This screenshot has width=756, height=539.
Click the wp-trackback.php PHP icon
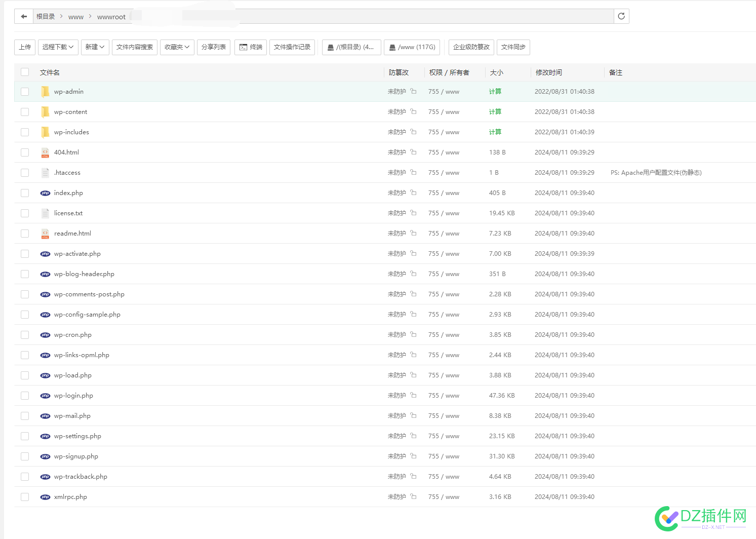coord(45,477)
